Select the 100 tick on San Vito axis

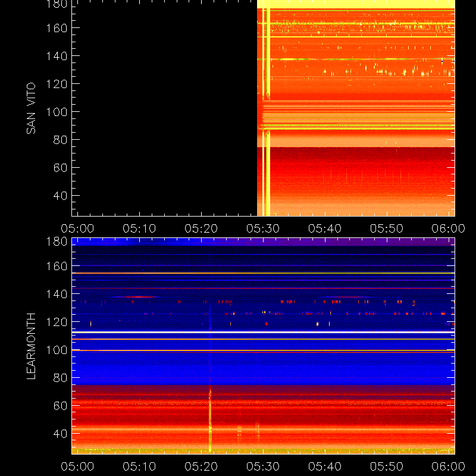(x=57, y=112)
